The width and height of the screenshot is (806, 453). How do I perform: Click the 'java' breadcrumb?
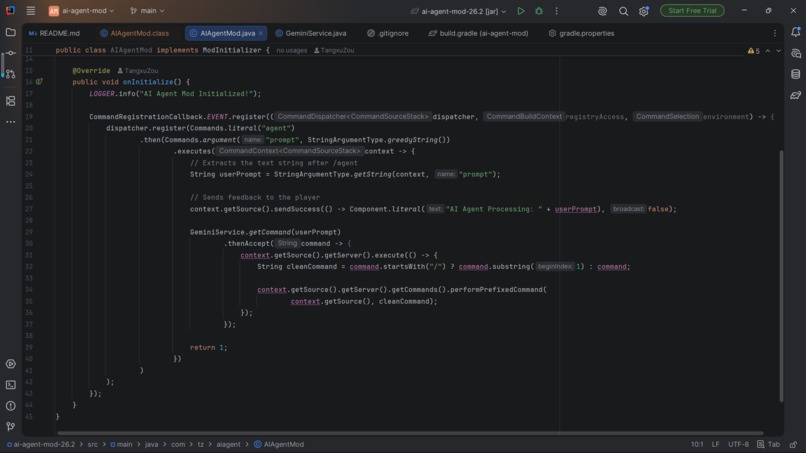tap(152, 444)
